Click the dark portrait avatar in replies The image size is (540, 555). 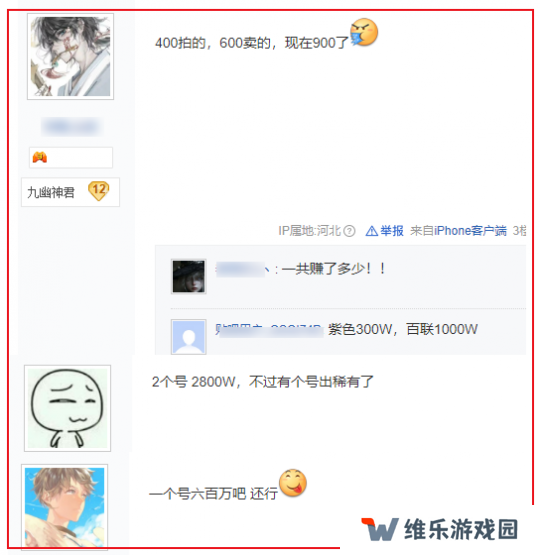coord(189,276)
